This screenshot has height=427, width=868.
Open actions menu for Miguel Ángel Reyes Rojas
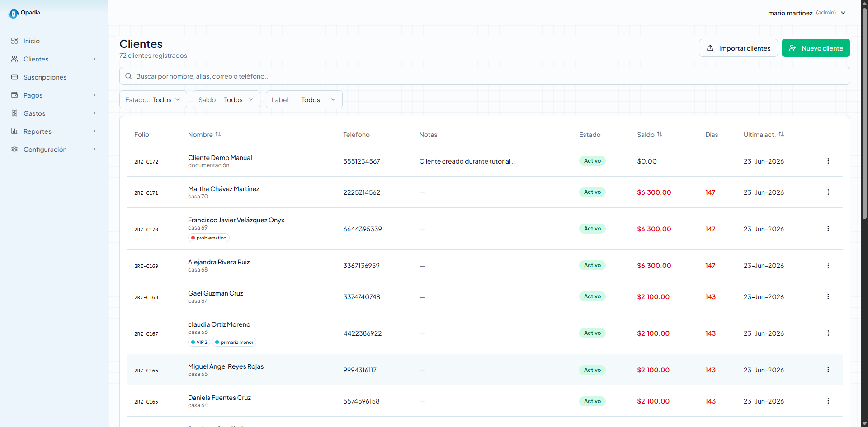coord(828,370)
